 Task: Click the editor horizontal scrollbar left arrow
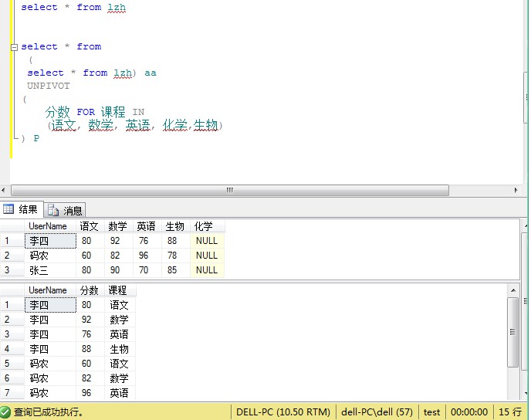(5, 191)
